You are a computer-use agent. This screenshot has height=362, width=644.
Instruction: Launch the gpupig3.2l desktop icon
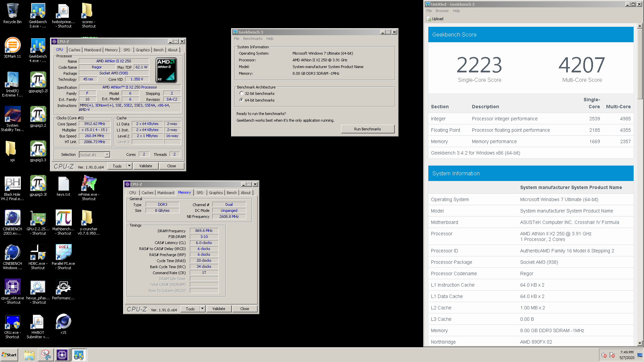pos(38,82)
